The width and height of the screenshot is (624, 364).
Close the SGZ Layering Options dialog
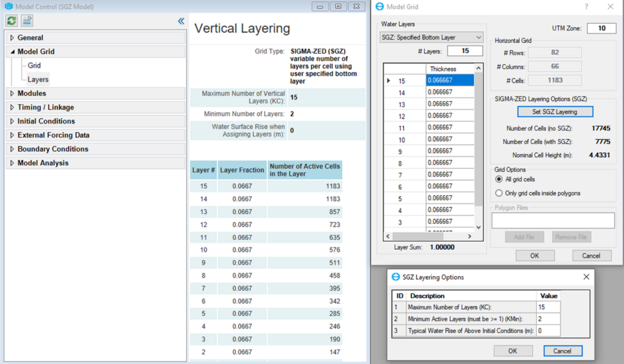click(x=586, y=277)
